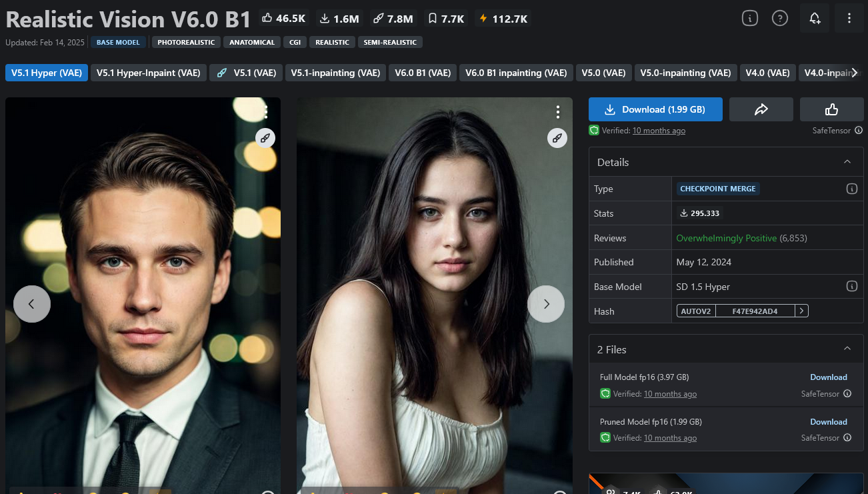Viewport: 868px width, 494px height.
Task: Collapse the Details panel
Action: point(847,162)
